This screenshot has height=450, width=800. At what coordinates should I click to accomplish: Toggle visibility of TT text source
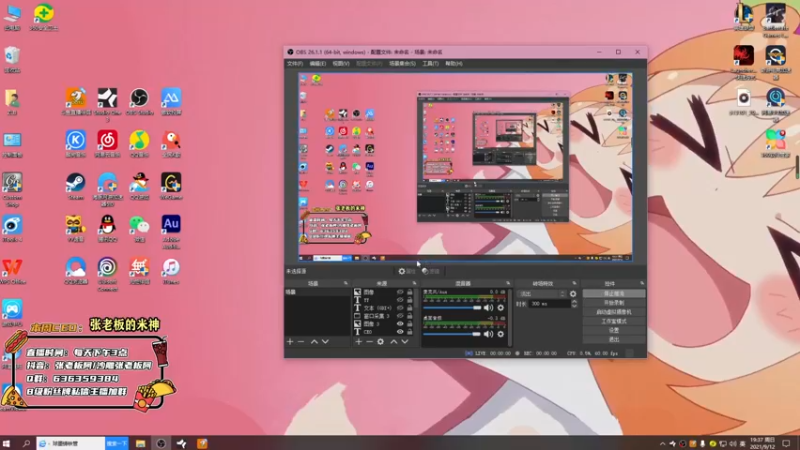point(400,300)
